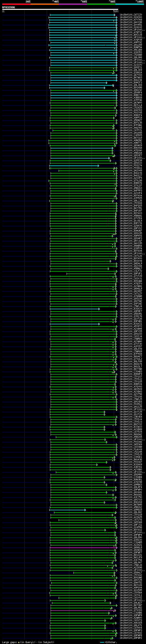The height and width of the screenshot is (644, 146).
Task: Select the UniRef100_P93512 label
Action: click(131, 404)
